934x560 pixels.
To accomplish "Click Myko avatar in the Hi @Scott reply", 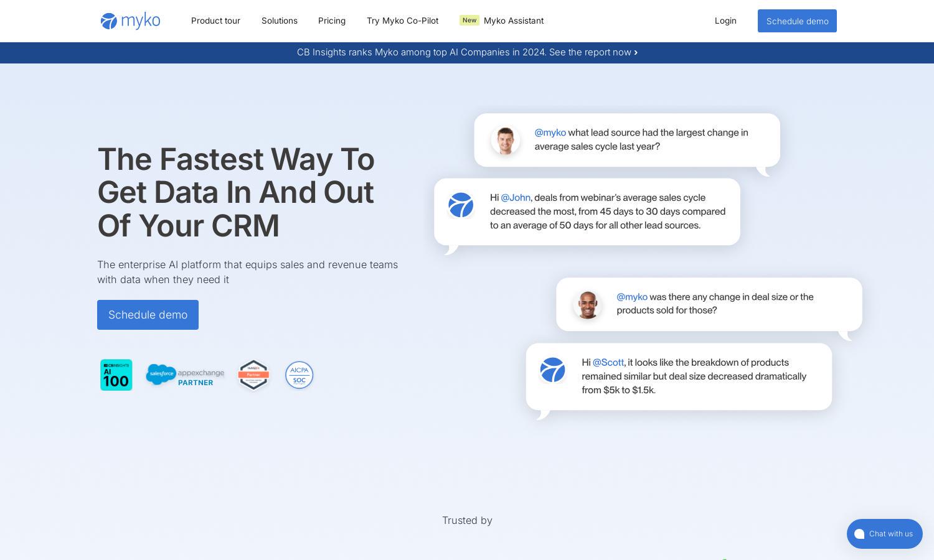I will (552, 370).
